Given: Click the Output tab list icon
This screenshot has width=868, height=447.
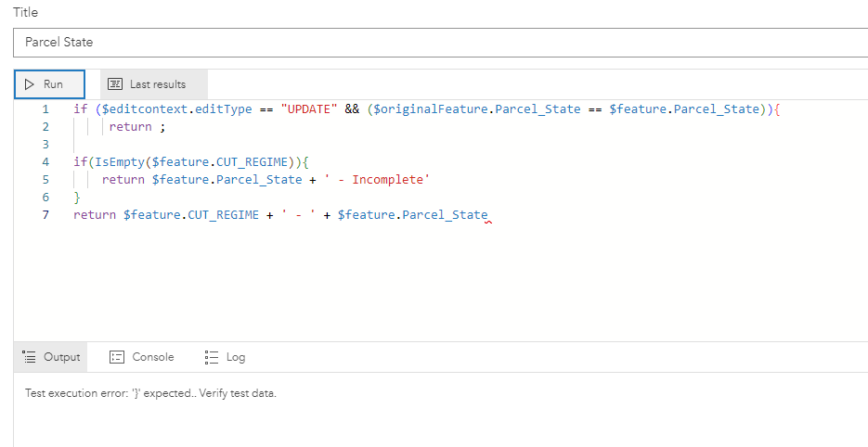Looking at the screenshot, I should [29, 357].
